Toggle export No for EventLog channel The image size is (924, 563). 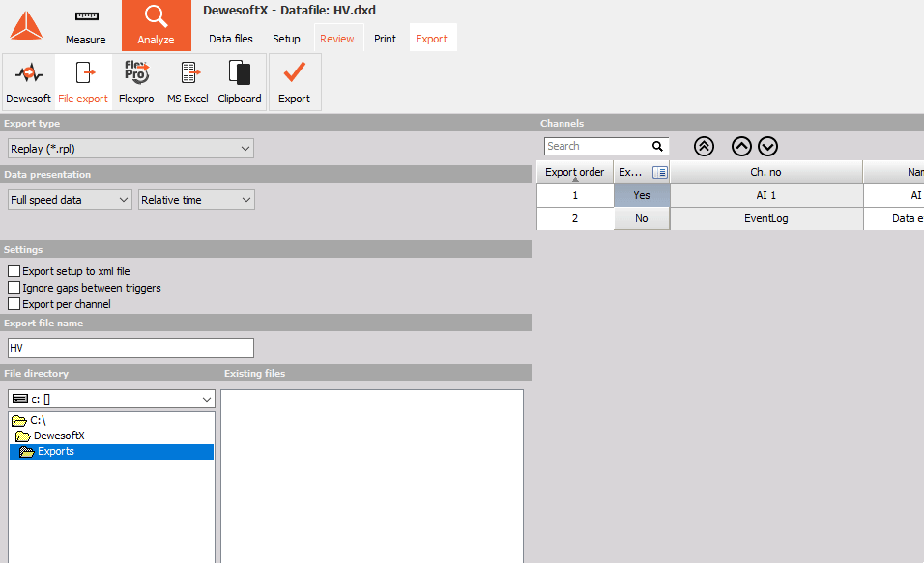click(x=642, y=218)
